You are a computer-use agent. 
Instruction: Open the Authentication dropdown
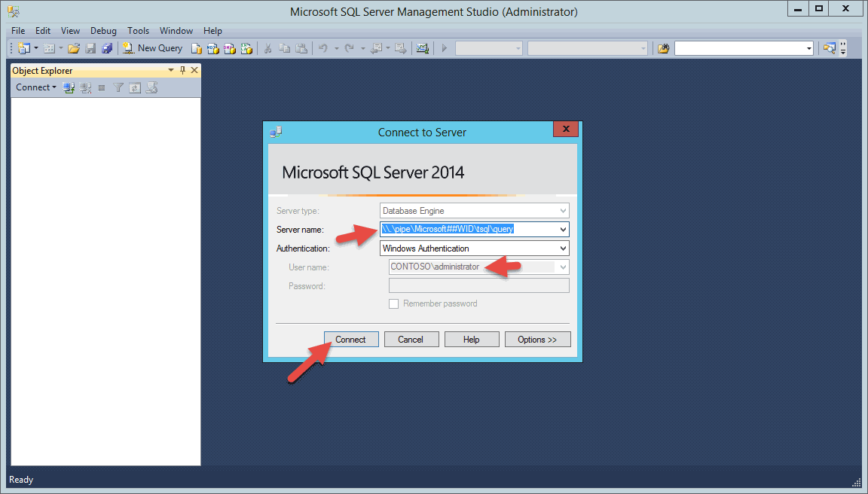[475, 249]
